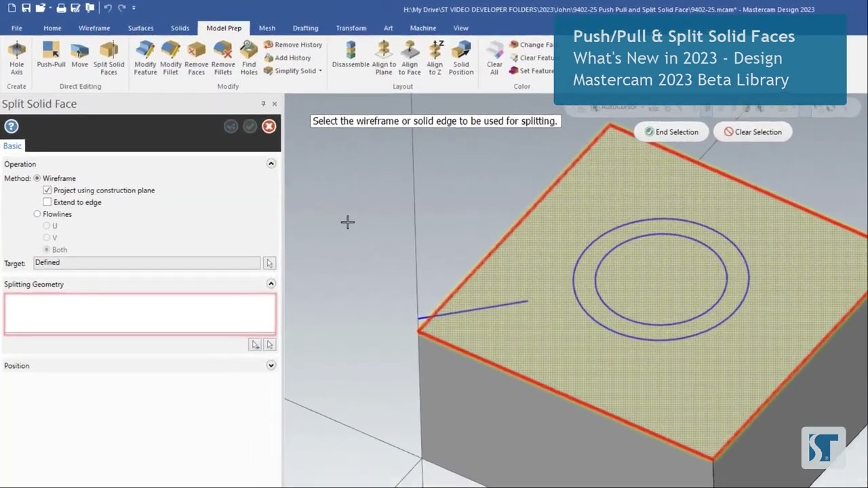Switch to the Transform tab
This screenshot has height=488, width=868.
[x=351, y=28]
